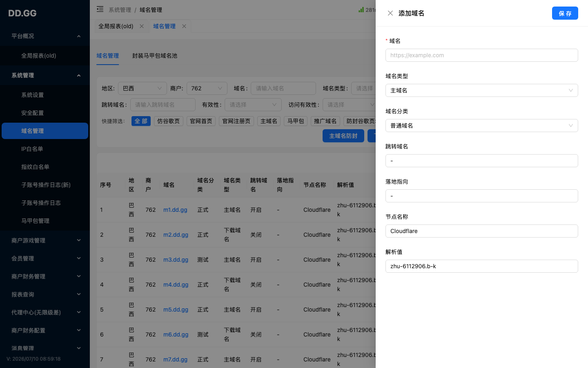Collapse the 平台概况 menu group
588x368 pixels.
pos(45,36)
